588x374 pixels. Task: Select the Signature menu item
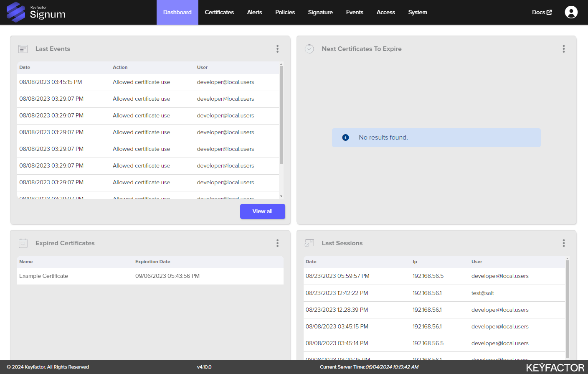coord(320,13)
